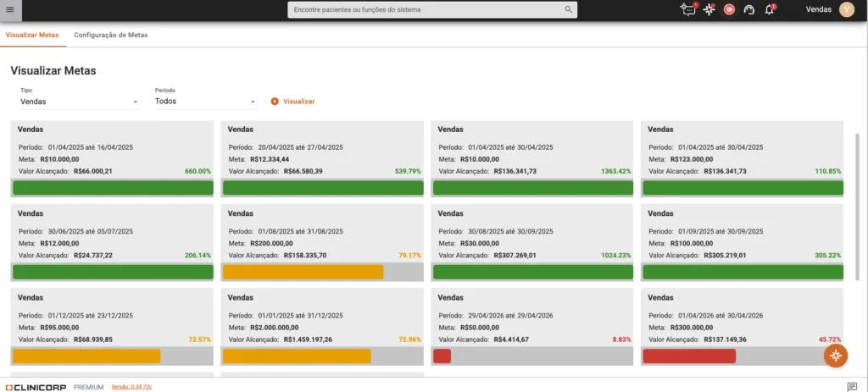Click period 01/04/2025 até 16/04/2025

91,147
